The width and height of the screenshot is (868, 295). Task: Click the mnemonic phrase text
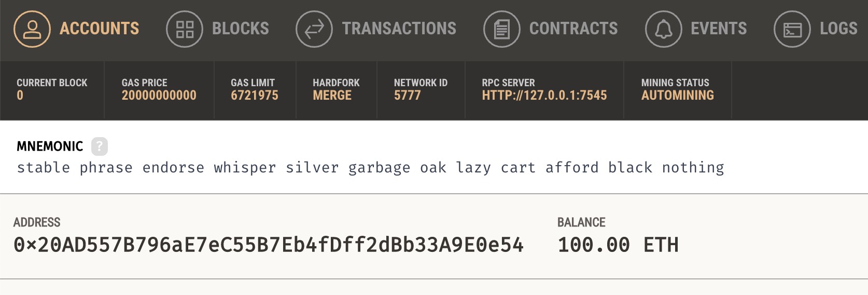point(370,168)
